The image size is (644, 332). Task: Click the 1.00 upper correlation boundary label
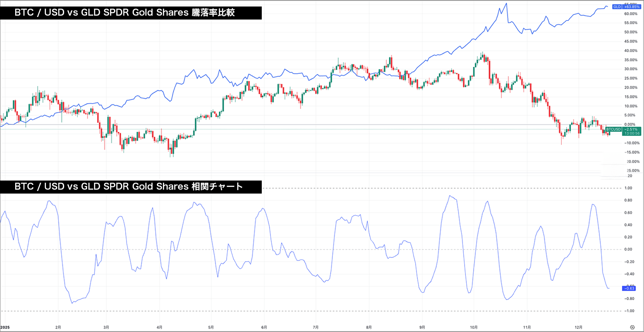pos(629,188)
